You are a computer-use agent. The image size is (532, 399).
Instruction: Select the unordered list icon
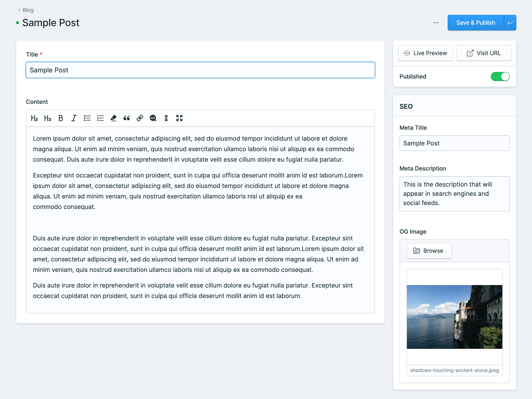tap(87, 118)
